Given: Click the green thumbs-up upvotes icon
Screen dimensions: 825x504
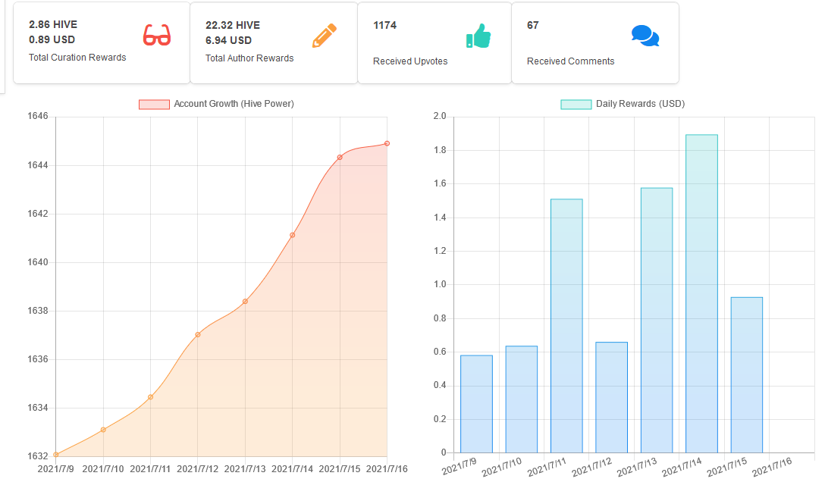Looking at the screenshot, I should click(478, 36).
